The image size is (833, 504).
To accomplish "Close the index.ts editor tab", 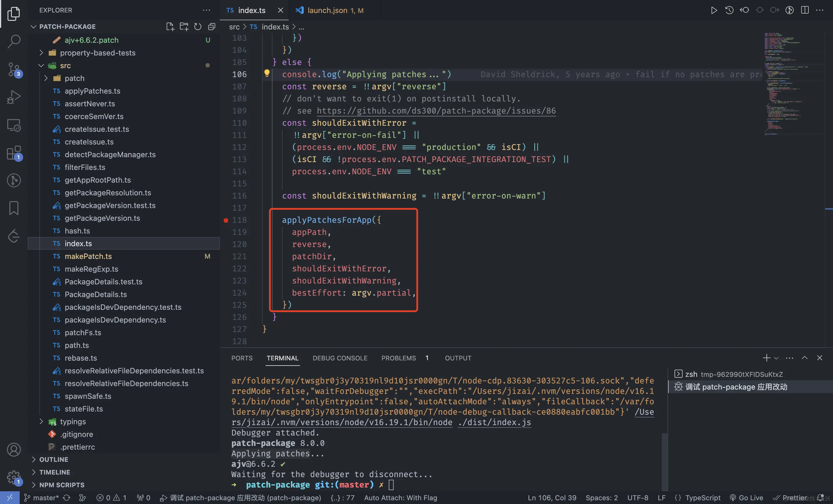I will [x=280, y=10].
